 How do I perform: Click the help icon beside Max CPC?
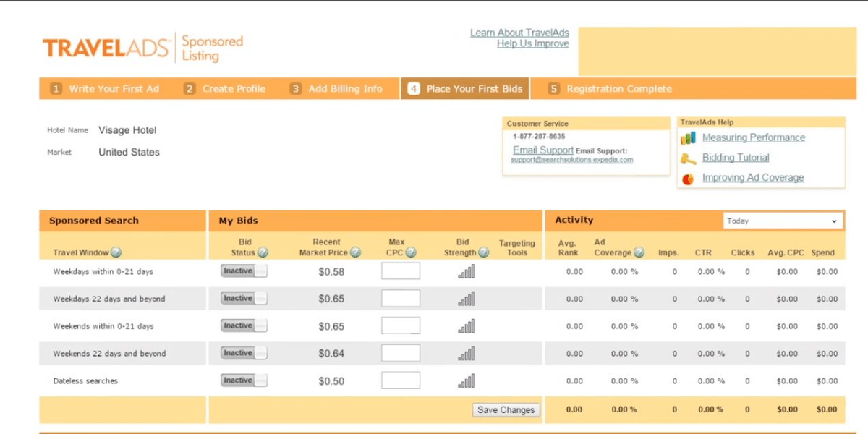click(411, 252)
